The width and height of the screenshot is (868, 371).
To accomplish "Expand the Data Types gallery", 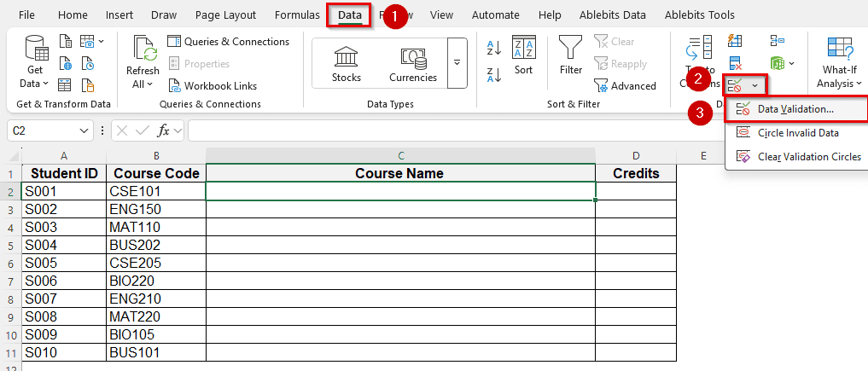I will (x=457, y=62).
